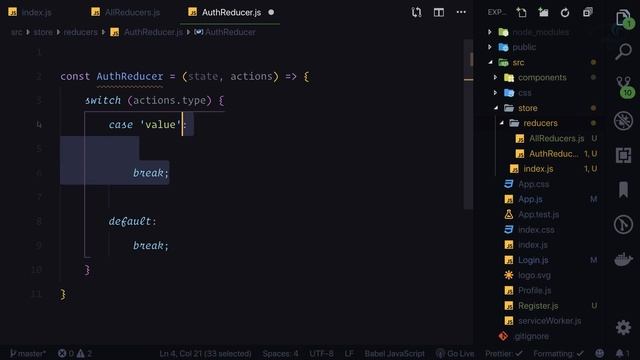Click the 'AuthReducer' identifier in code

coord(130,76)
